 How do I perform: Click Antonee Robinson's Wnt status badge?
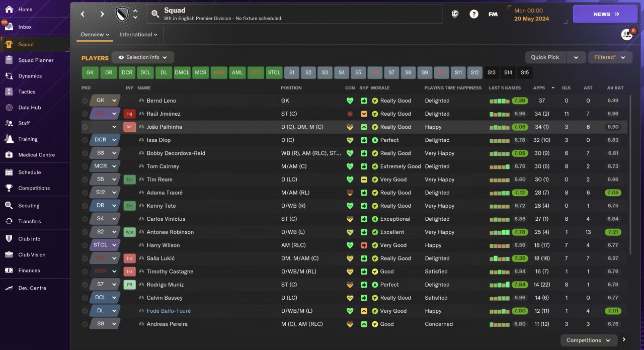(x=129, y=232)
